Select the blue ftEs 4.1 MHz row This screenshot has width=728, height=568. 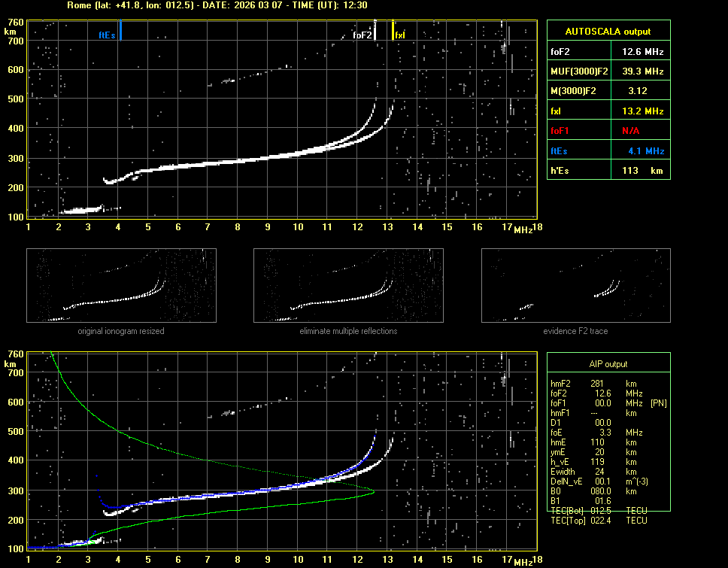click(608, 150)
